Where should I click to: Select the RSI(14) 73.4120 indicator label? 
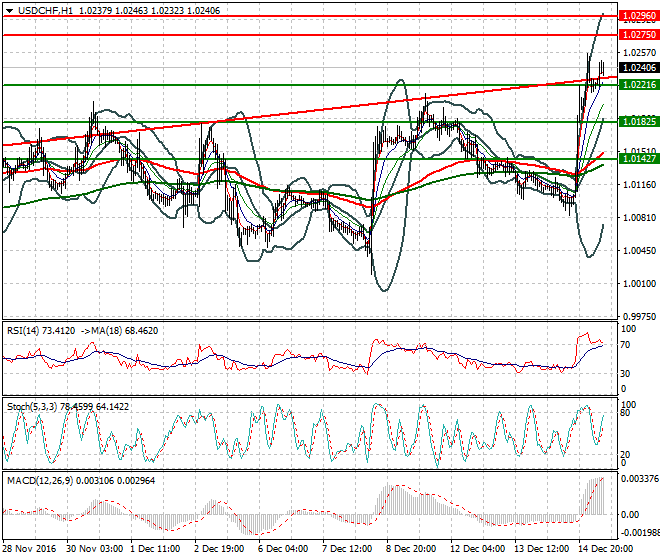(41, 331)
